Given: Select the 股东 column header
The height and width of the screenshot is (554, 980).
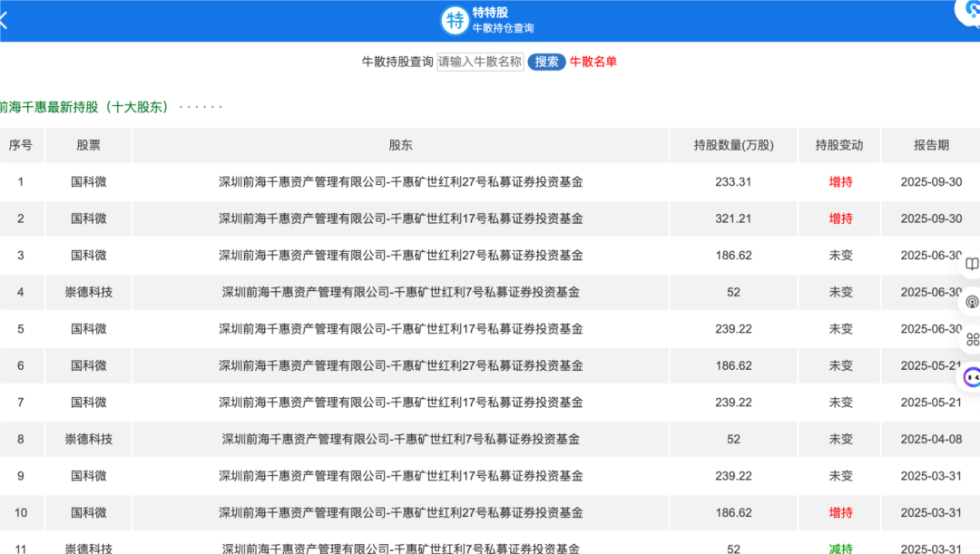Looking at the screenshot, I should 401,145.
